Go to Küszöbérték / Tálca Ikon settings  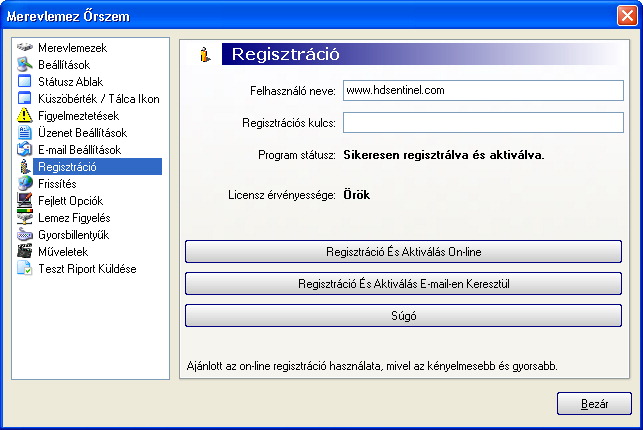click(99, 99)
